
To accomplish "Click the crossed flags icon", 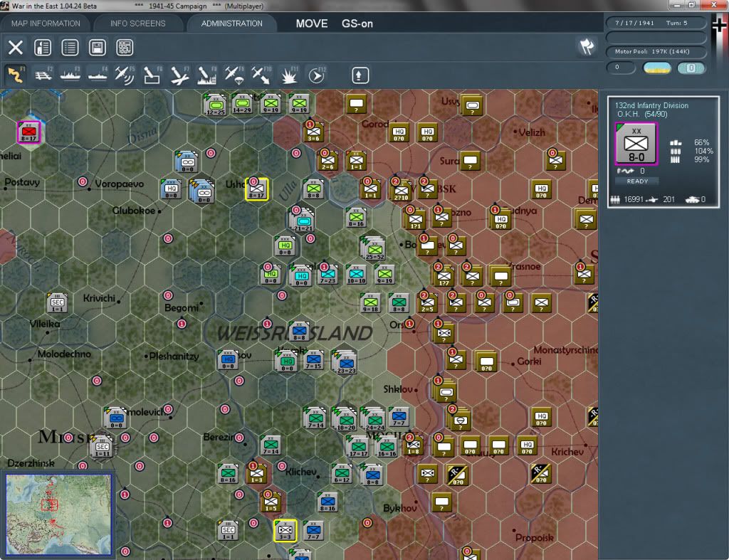I will point(587,46).
